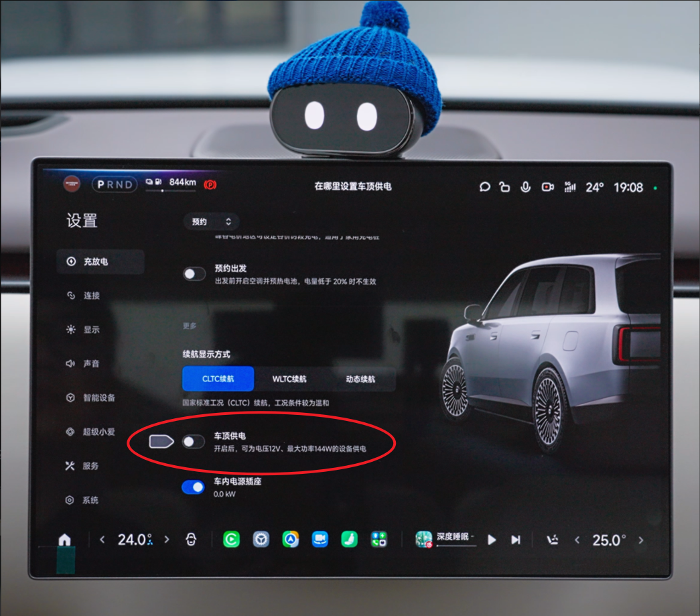Tap the home icon in bottom bar

[65, 540]
